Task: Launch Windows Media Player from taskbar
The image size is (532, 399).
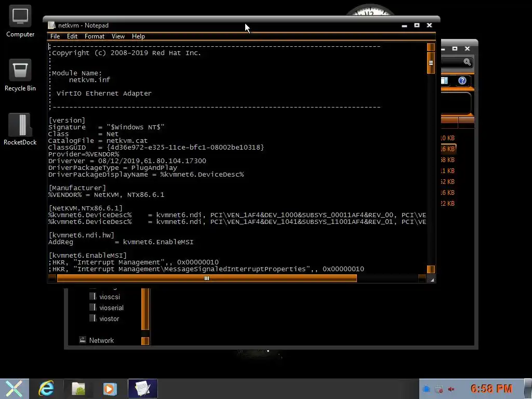Action: pyautogui.click(x=110, y=389)
